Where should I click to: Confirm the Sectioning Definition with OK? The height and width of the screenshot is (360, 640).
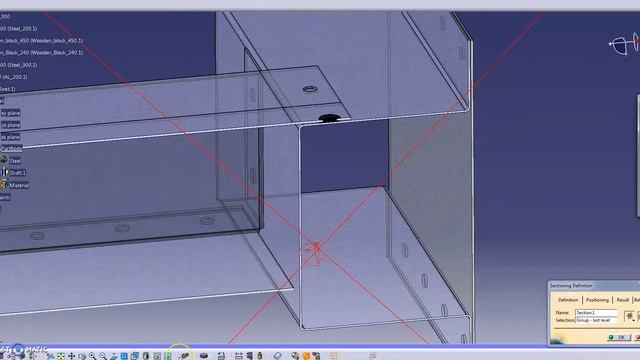619,337
